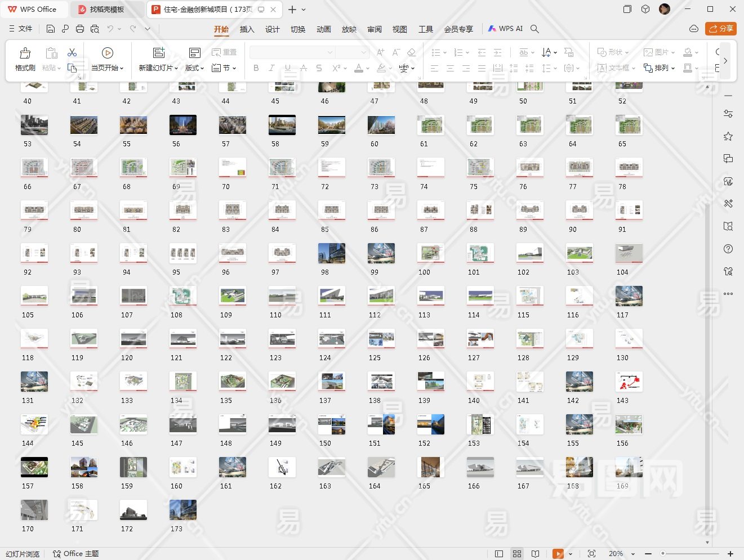Open Print Preview from quick access bar
The image size is (744, 560).
point(95,29)
